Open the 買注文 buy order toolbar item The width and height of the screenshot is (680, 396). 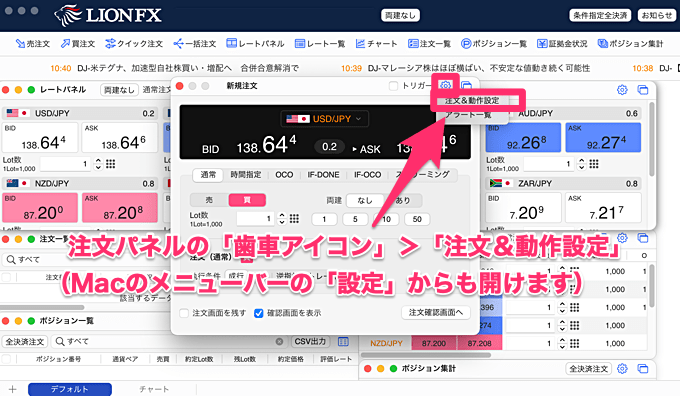coord(78,44)
